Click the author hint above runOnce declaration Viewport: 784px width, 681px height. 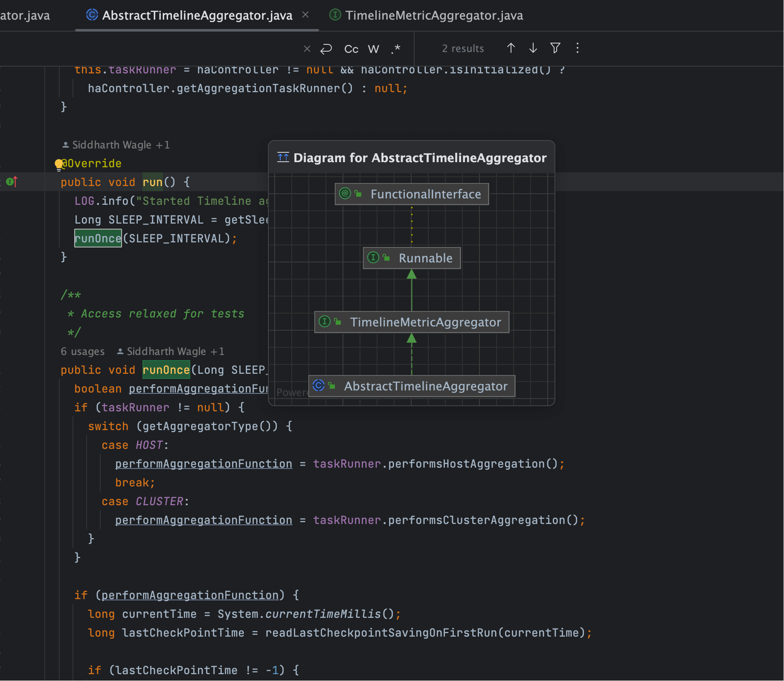click(171, 352)
